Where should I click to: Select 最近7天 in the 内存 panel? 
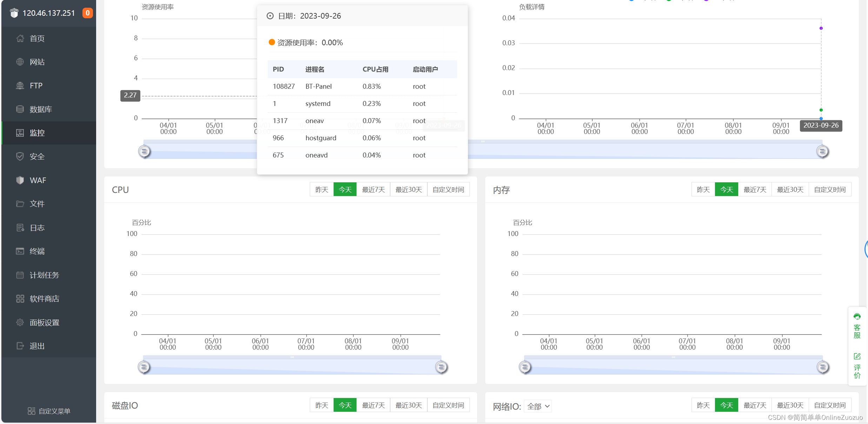click(755, 189)
